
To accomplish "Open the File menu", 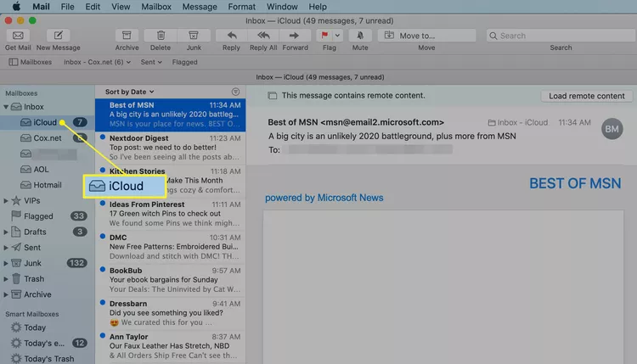I will [67, 7].
